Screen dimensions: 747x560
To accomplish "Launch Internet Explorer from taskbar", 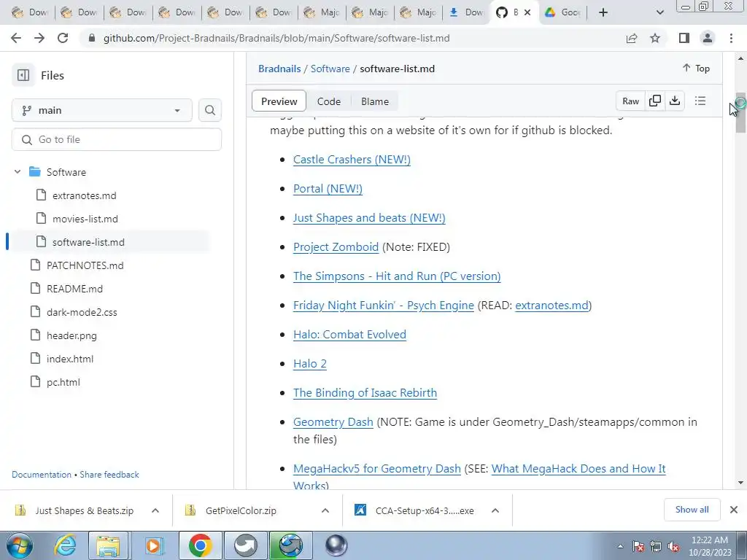I will click(65, 545).
